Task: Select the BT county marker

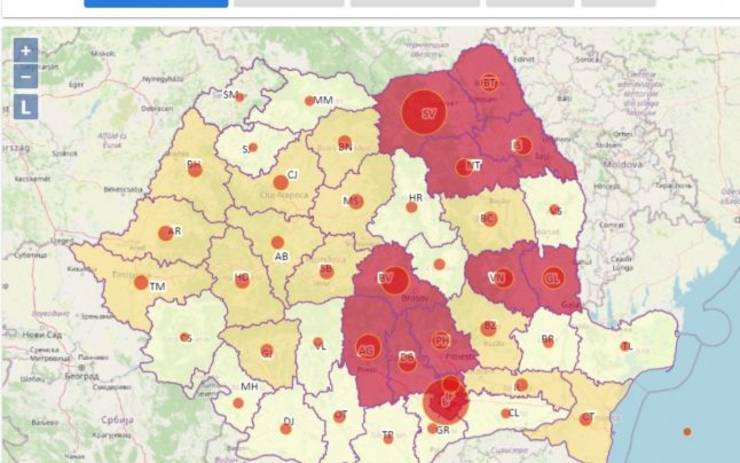Action: click(x=489, y=82)
